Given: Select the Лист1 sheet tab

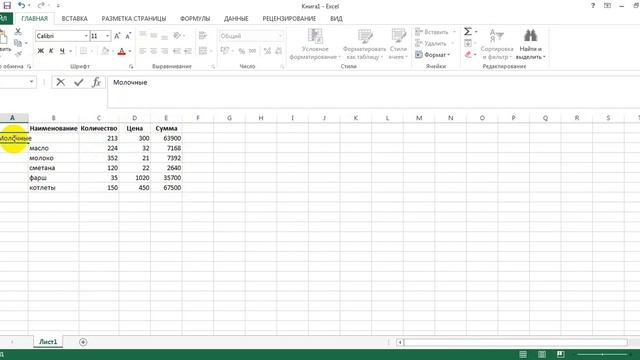Looking at the screenshot, I should [48, 342].
